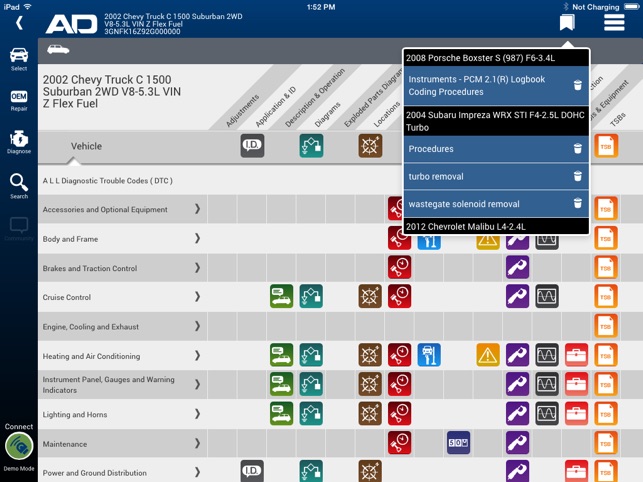643x482 pixels.
Task: Open Vehicle TSBs icon
Action: (606, 146)
